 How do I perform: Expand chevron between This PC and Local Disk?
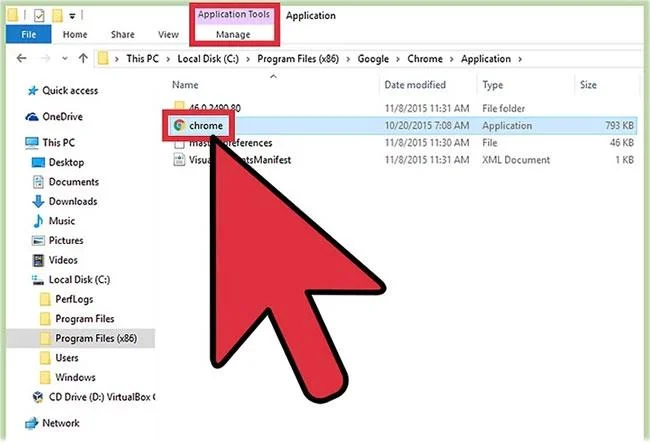point(168,59)
